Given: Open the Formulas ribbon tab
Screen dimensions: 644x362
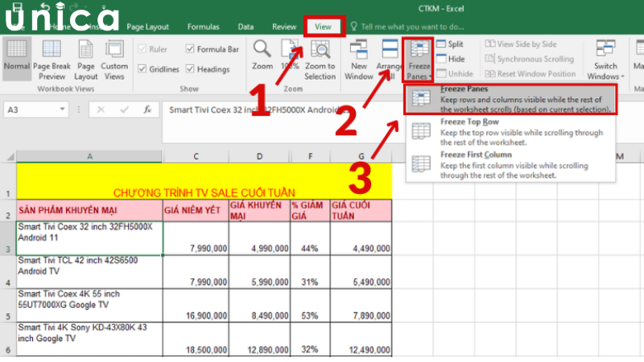Looking at the screenshot, I should [203, 27].
